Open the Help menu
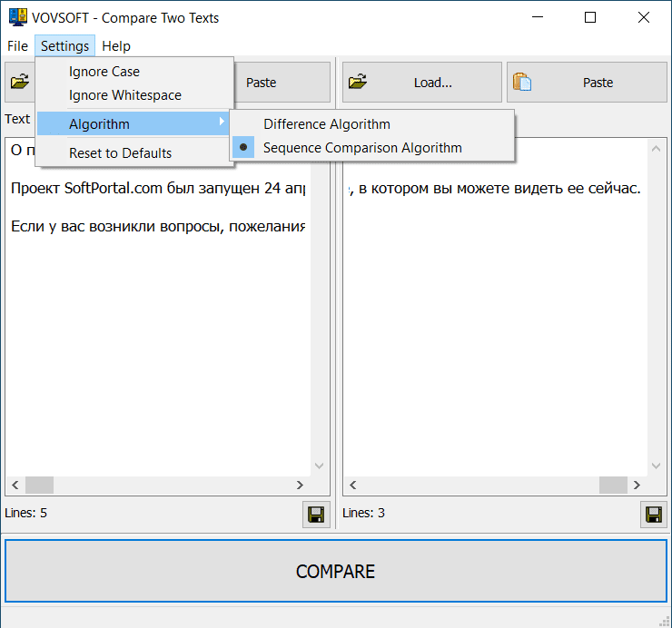Image resolution: width=672 pixels, height=628 pixels. tap(116, 46)
